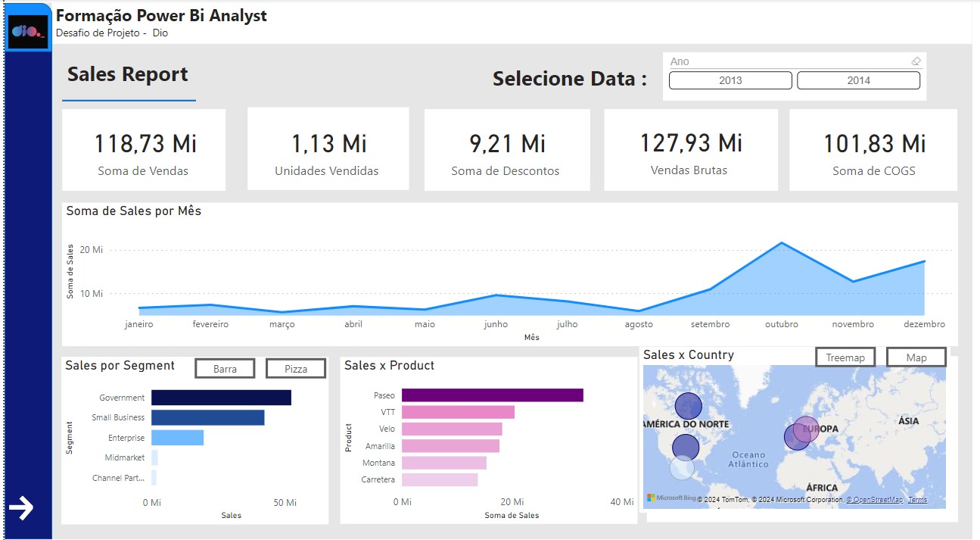Click the light bubble over Mexico
This screenshot has width=980, height=540.
pos(682,467)
